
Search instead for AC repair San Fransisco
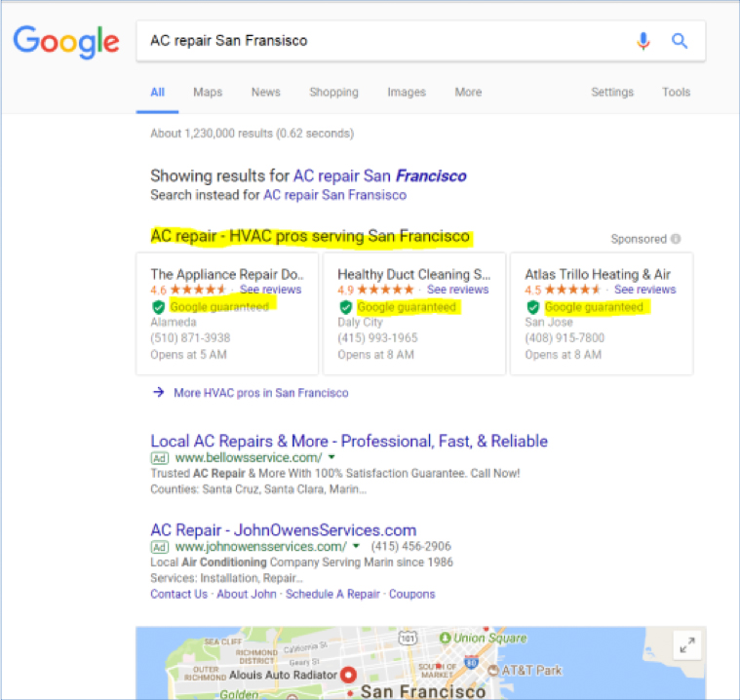[x=334, y=195]
